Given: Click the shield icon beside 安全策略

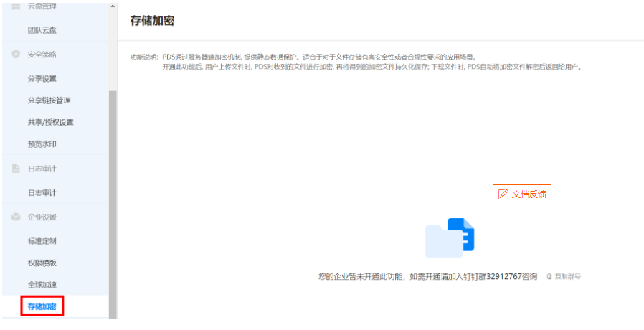Looking at the screenshot, I should 16,55.
